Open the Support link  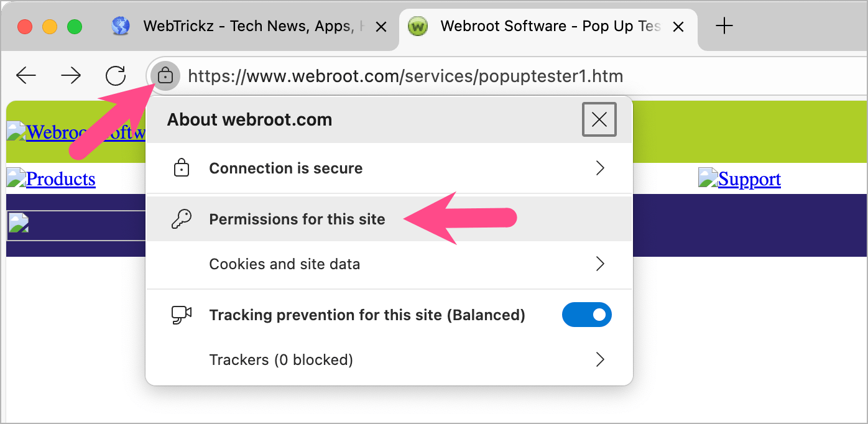pyautogui.click(x=749, y=179)
